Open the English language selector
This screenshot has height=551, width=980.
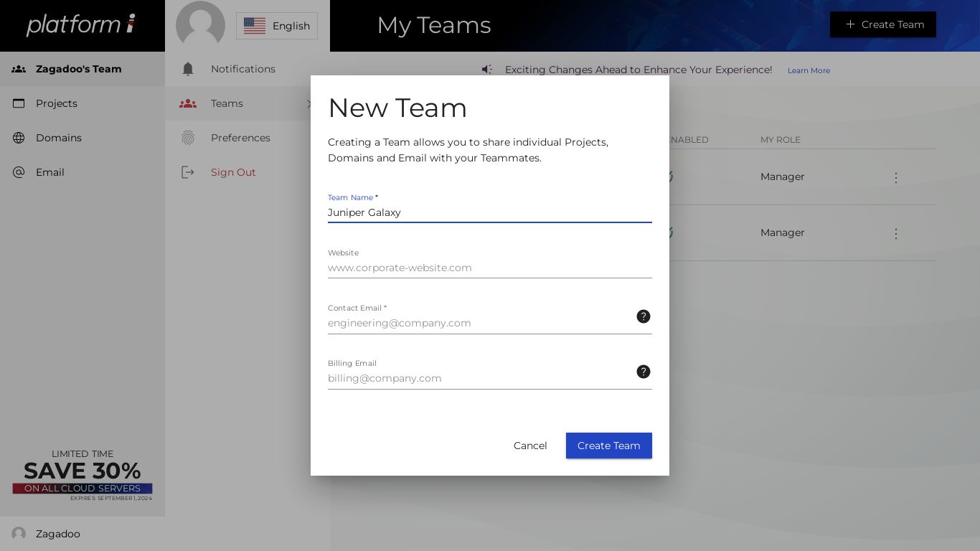(277, 26)
